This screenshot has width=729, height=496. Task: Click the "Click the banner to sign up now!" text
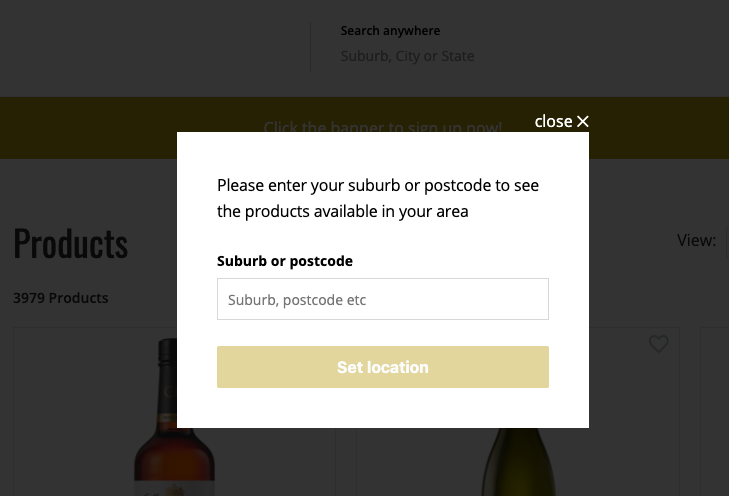383,127
